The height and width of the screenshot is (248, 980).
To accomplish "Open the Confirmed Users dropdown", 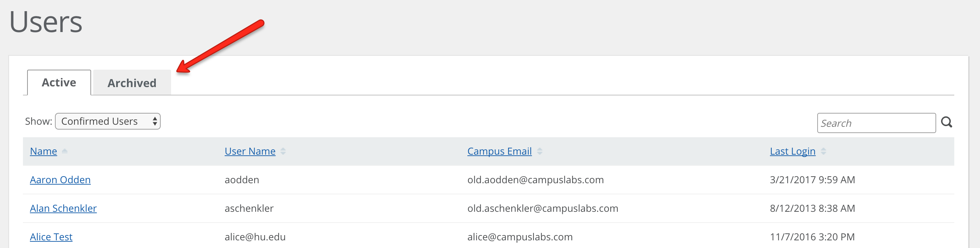I will tap(108, 121).
